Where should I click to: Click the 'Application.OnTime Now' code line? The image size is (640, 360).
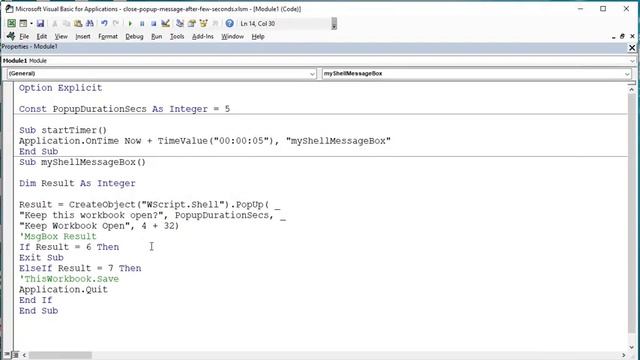click(x=205, y=141)
